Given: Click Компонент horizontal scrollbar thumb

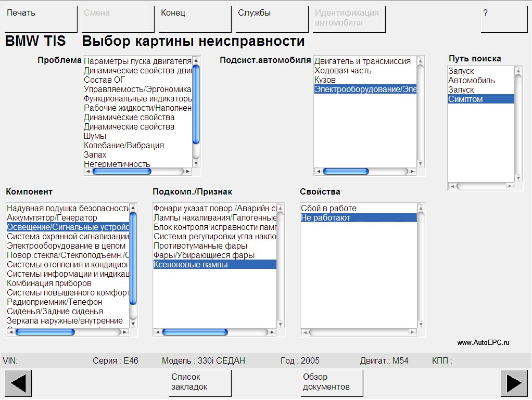Looking at the screenshot, I should [x=45, y=332].
